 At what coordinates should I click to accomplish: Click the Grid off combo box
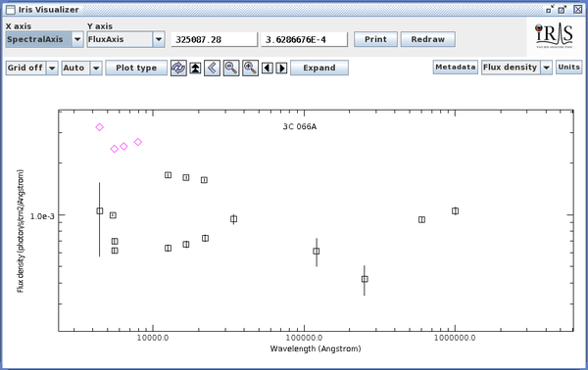point(32,69)
